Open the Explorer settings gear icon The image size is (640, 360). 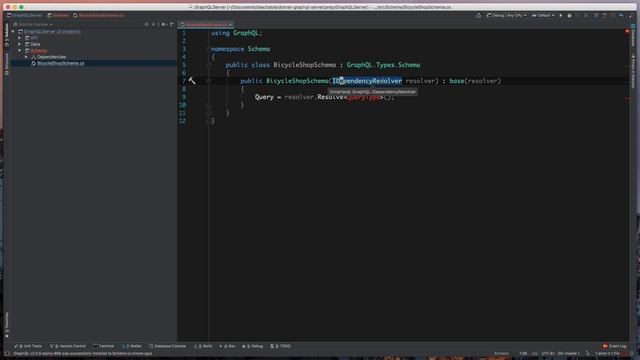(x=164, y=24)
